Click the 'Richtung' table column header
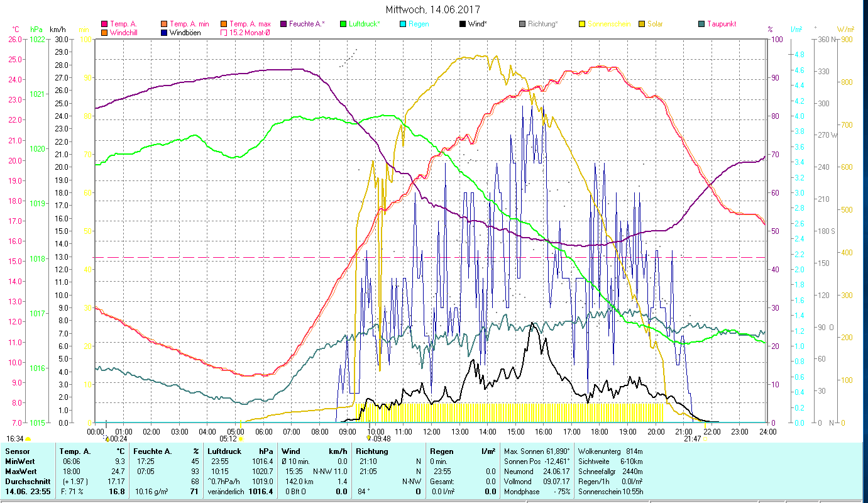 point(372,451)
